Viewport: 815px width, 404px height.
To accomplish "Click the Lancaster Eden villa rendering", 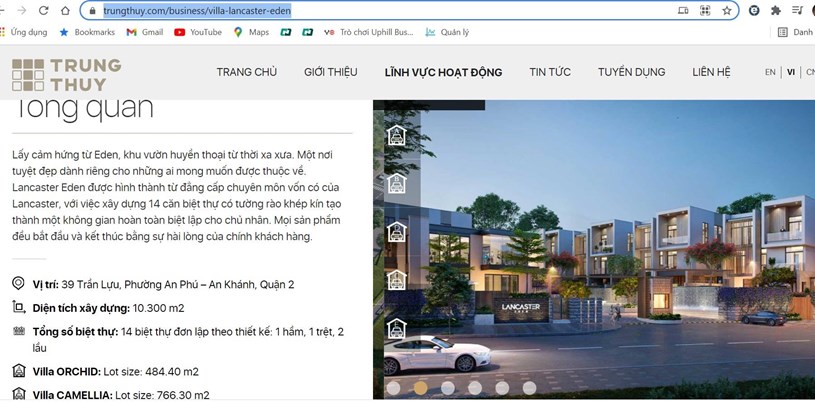I will point(594,250).
